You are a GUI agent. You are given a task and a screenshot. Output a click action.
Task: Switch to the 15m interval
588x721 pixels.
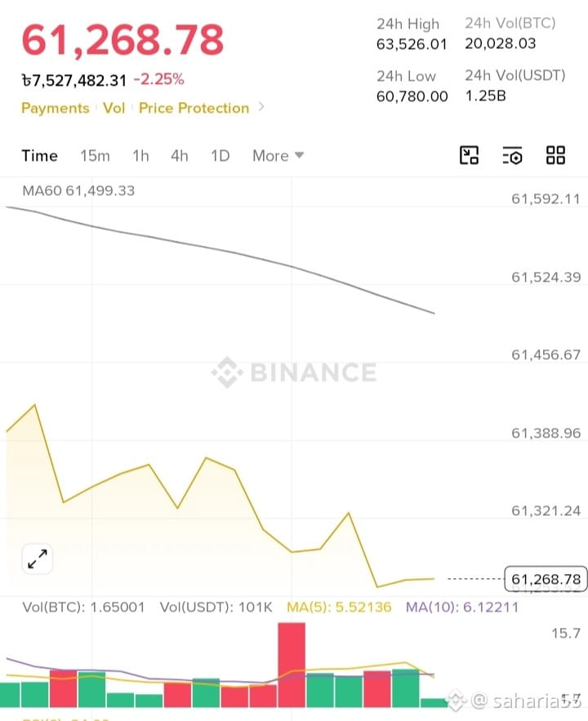[96, 156]
